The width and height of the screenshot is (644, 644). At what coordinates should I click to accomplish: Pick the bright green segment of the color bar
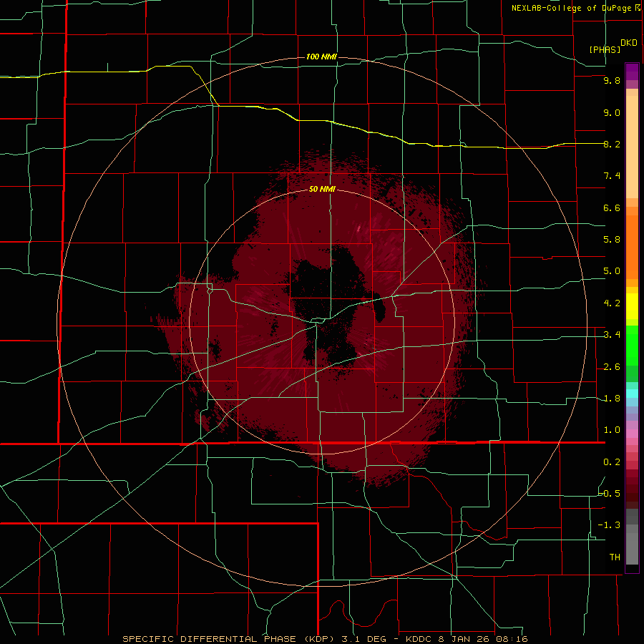coord(632,345)
